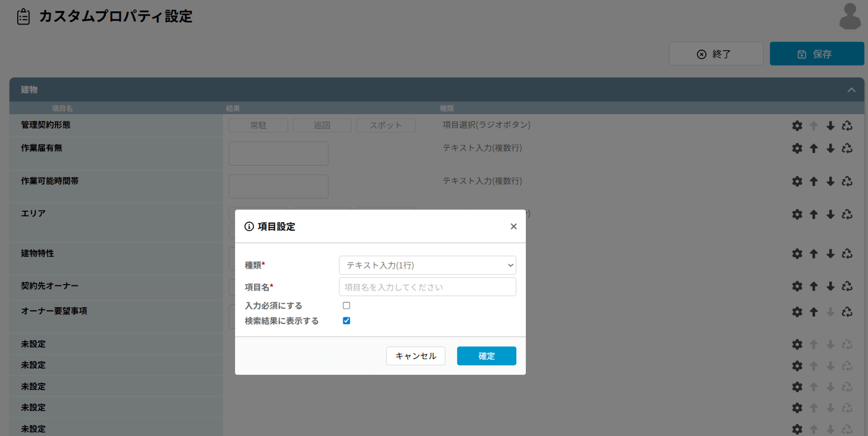
Task: Click the 項目名 text input field
Action: (x=427, y=287)
